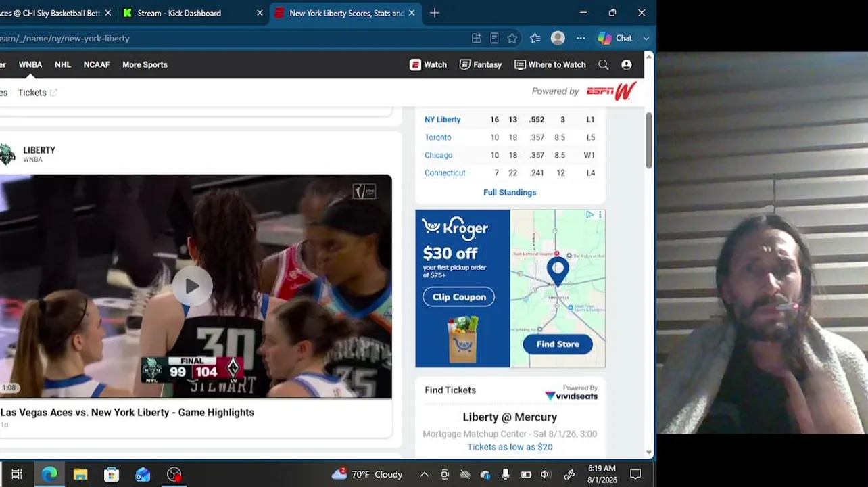Click the Kroger Clip Coupon button
The width and height of the screenshot is (868, 487).
(459, 297)
